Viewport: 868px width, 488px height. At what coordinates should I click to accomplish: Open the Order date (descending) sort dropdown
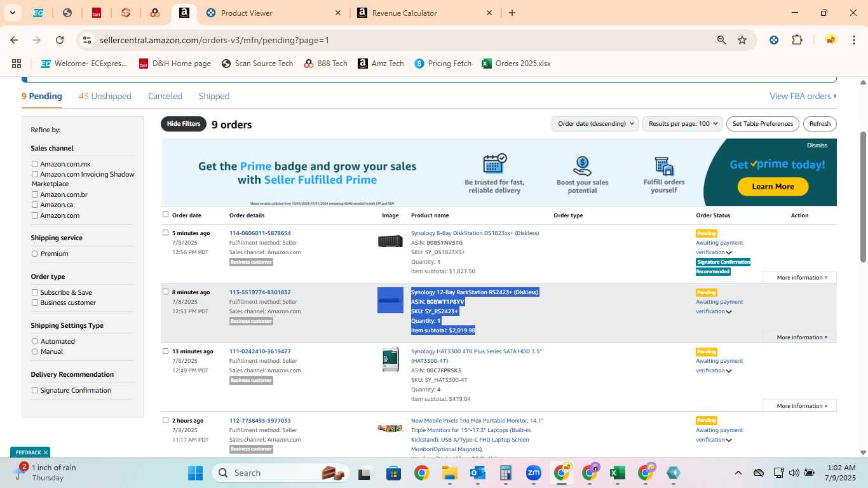pyautogui.click(x=595, y=124)
